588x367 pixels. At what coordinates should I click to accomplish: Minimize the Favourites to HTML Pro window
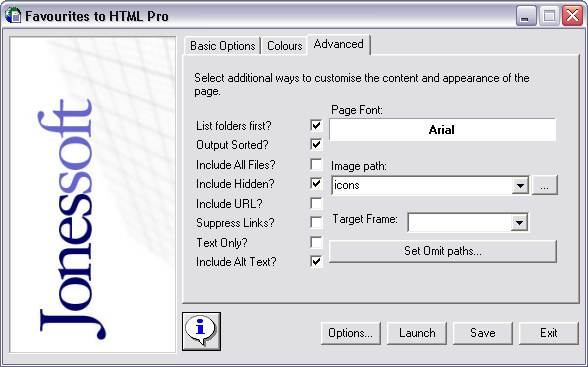pyautogui.click(x=526, y=16)
